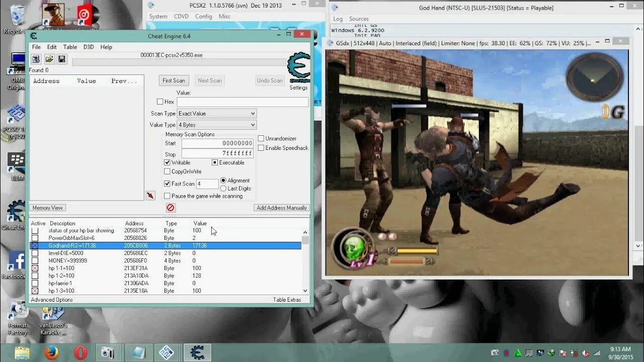This screenshot has width=644, height=362.
Task: Enable the CopyOnWrite checkbox
Action: click(x=167, y=171)
